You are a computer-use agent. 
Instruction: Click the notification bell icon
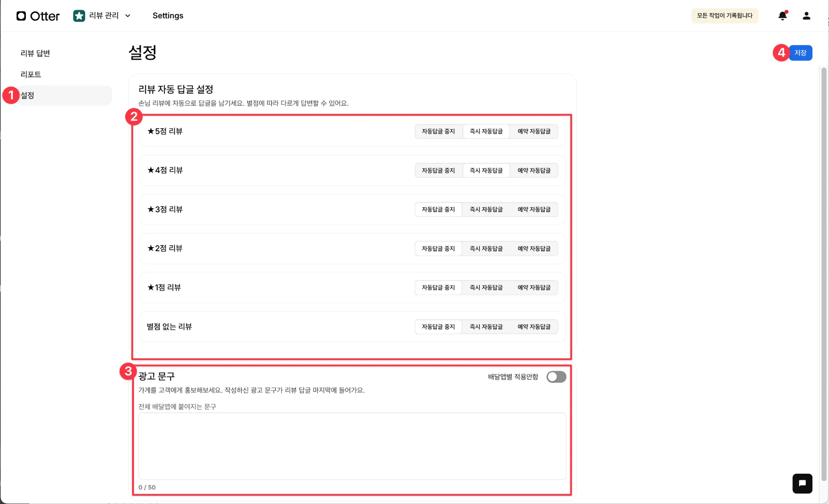782,16
